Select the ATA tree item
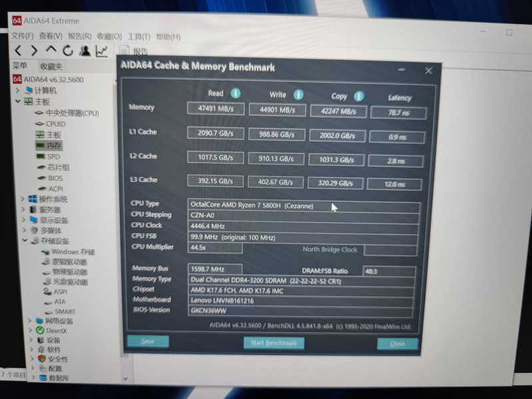 (x=60, y=301)
